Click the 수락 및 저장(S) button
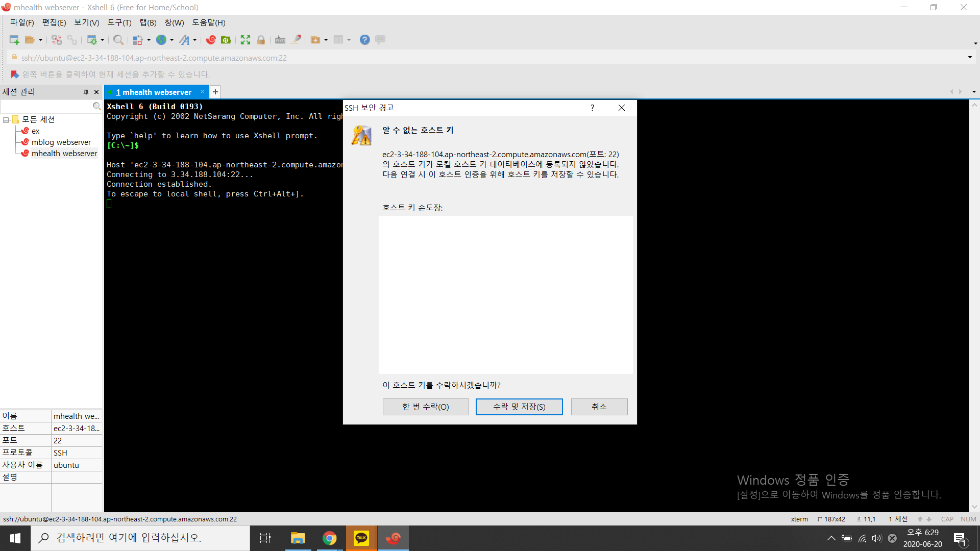The width and height of the screenshot is (980, 551). click(x=519, y=407)
